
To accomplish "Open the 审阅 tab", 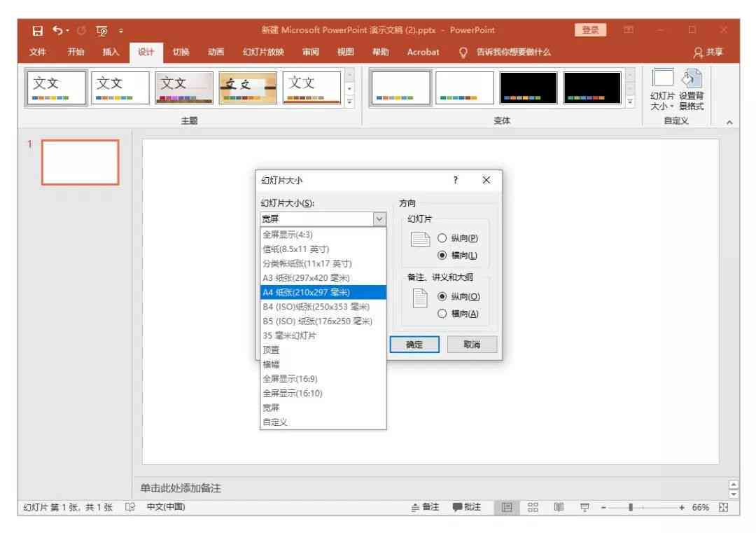I will (311, 52).
